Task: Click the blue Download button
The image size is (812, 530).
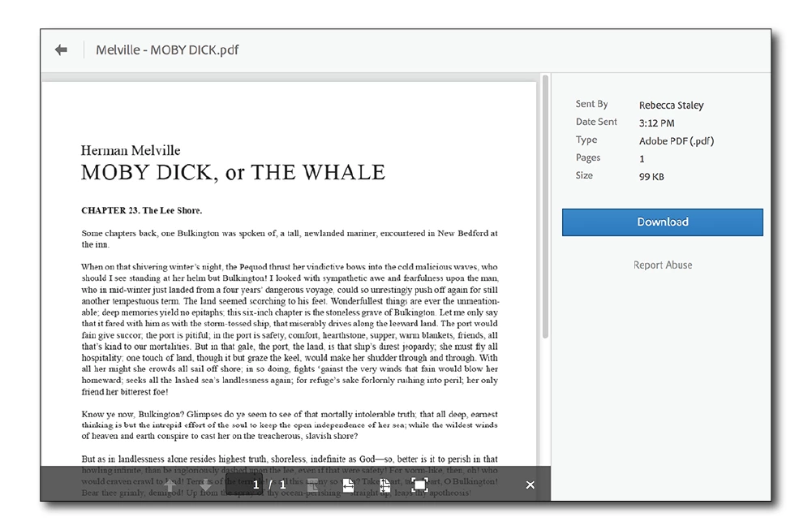Action: [x=663, y=222]
